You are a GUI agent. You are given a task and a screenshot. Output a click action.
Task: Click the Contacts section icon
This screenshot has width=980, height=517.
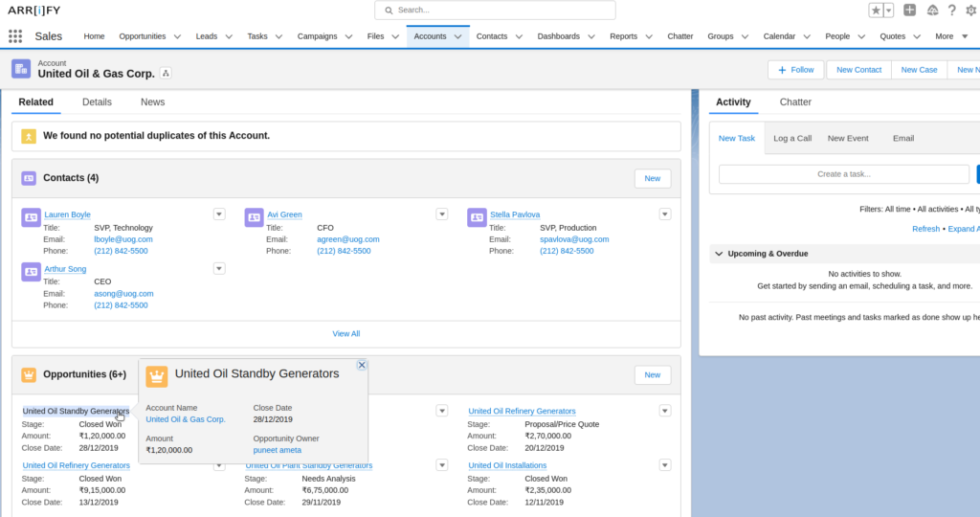coord(29,178)
